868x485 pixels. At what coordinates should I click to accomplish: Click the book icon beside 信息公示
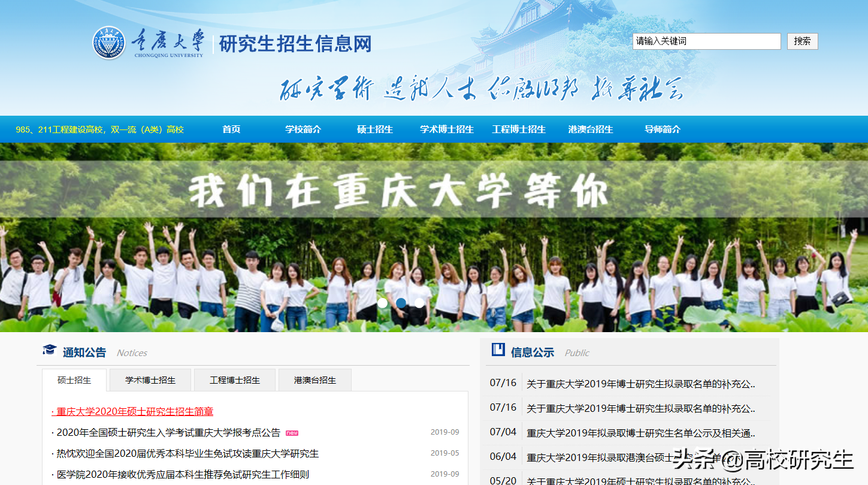(498, 350)
